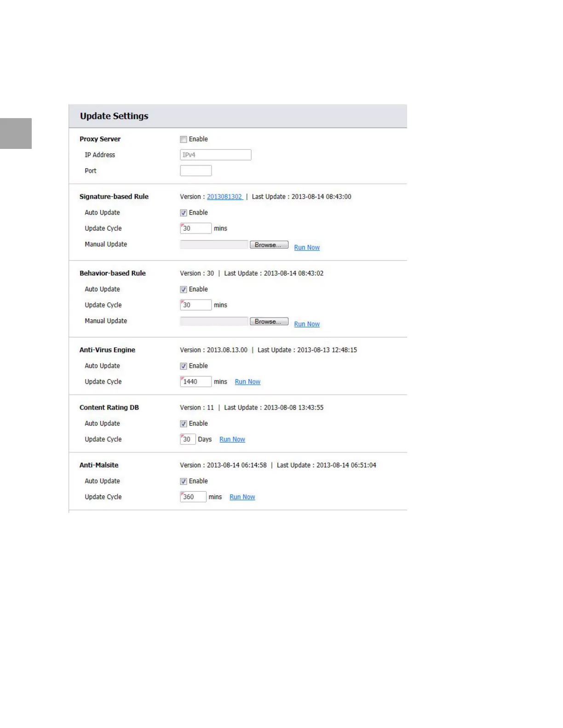Open Signature-based Rule version 2013081302 link
This screenshot has height=728, width=563.
224,197
